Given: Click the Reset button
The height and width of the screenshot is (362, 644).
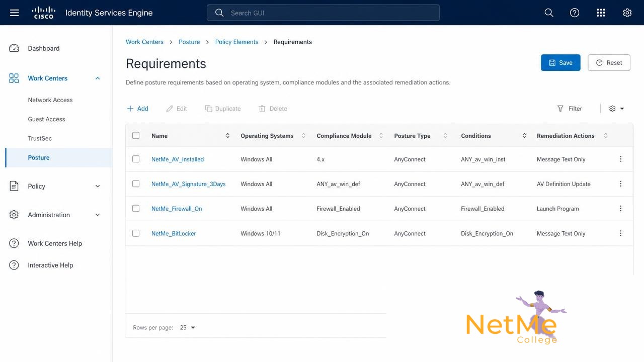Looking at the screenshot, I should [609, 62].
